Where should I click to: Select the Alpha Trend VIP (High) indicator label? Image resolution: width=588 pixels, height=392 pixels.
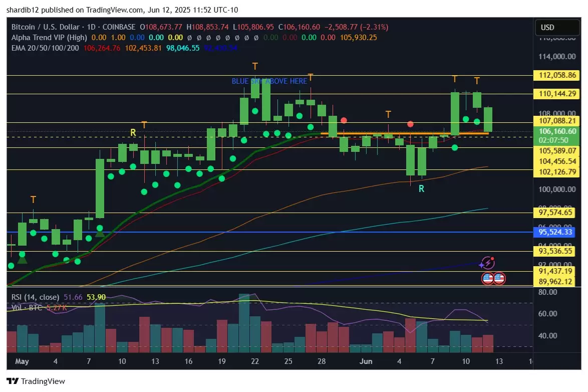(x=49, y=38)
